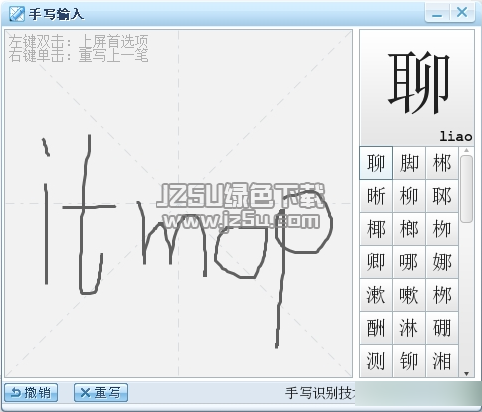
Task: Choose candidate character 脚
Action: [x=409, y=163]
